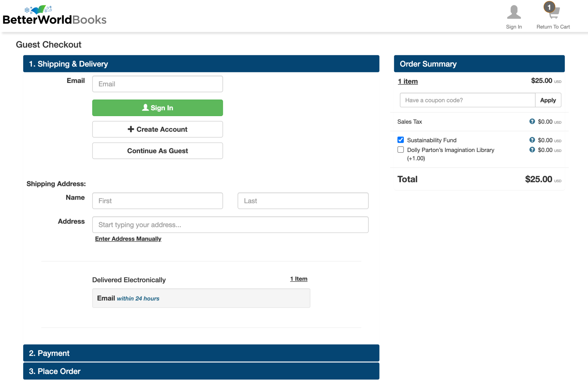Click the coupon code text field

(x=467, y=100)
